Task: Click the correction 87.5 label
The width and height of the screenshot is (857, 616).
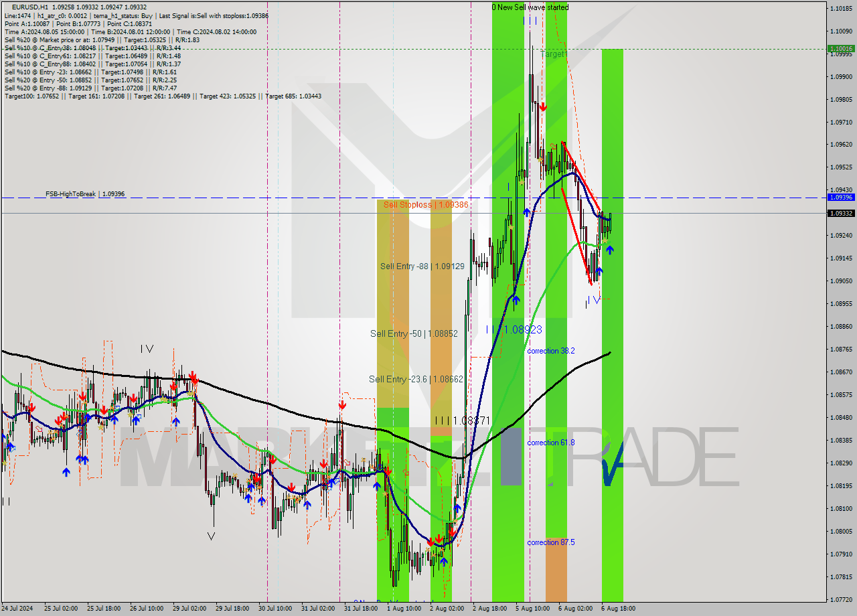Action: coord(550,542)
